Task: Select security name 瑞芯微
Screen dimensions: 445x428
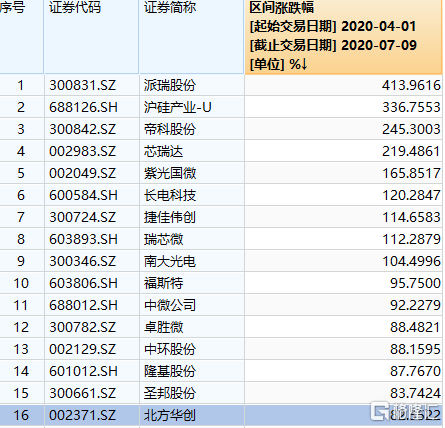Action: click(x=164, y=239)
